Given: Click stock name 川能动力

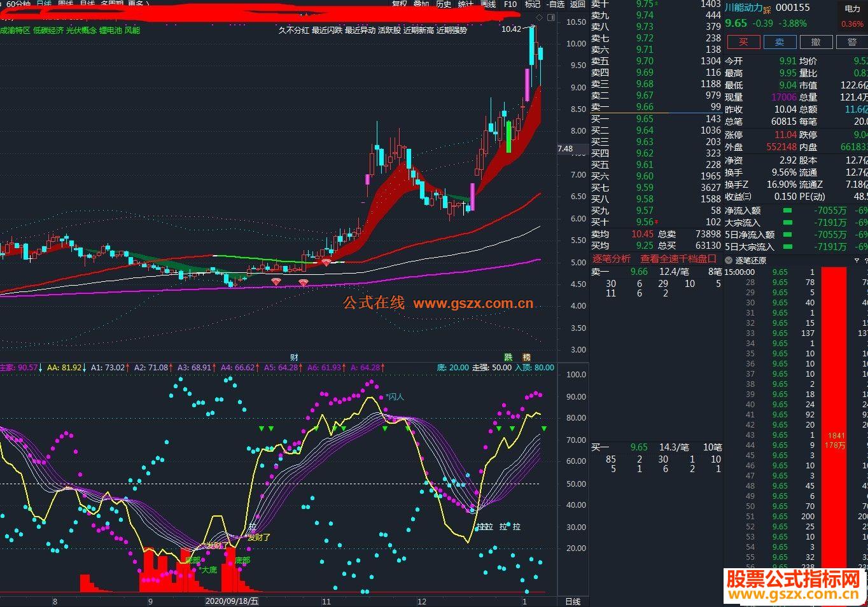Looking at the screenshot, I should coord(744,8).
